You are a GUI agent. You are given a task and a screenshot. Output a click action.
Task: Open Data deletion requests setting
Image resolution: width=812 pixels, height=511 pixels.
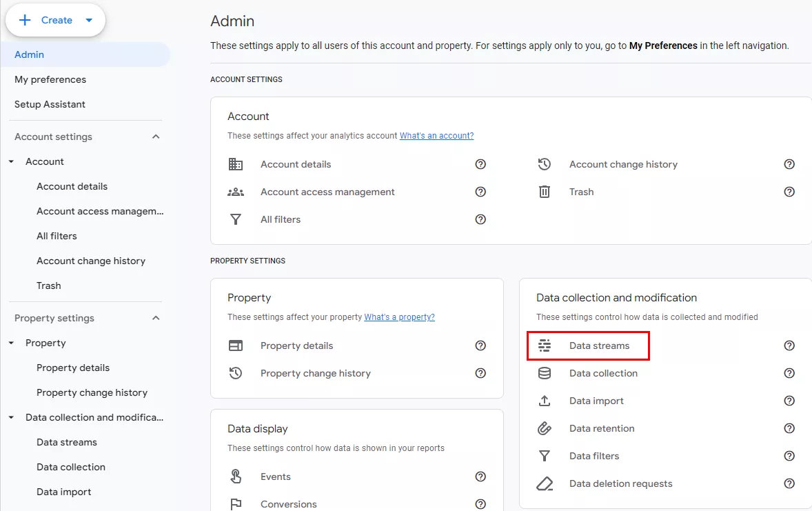point(621,483)
